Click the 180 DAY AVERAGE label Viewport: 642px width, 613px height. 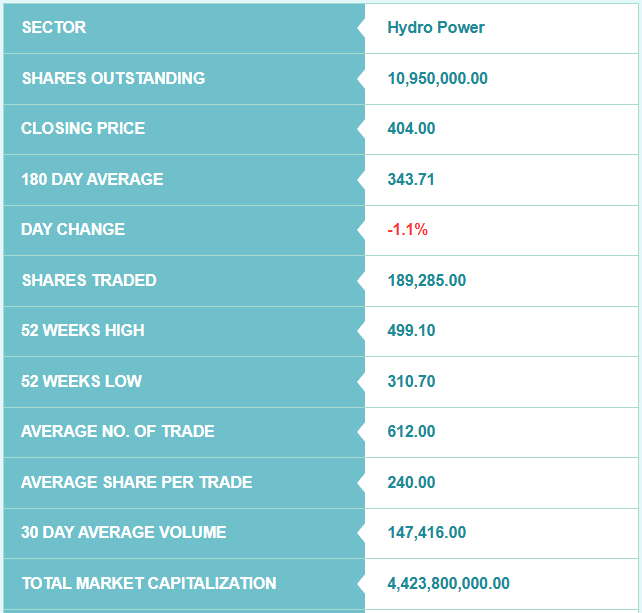pyautogui.click(x=92, y=179)
